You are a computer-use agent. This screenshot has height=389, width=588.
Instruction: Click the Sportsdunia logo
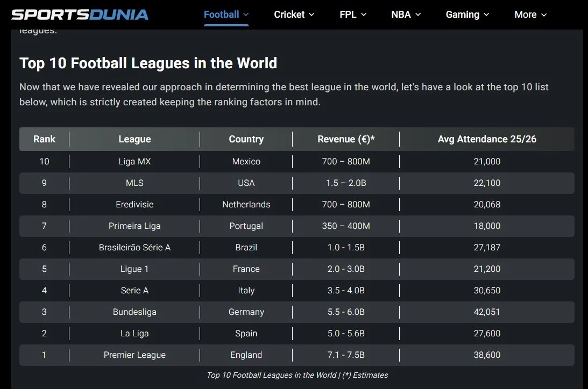(x=80, y=15)
